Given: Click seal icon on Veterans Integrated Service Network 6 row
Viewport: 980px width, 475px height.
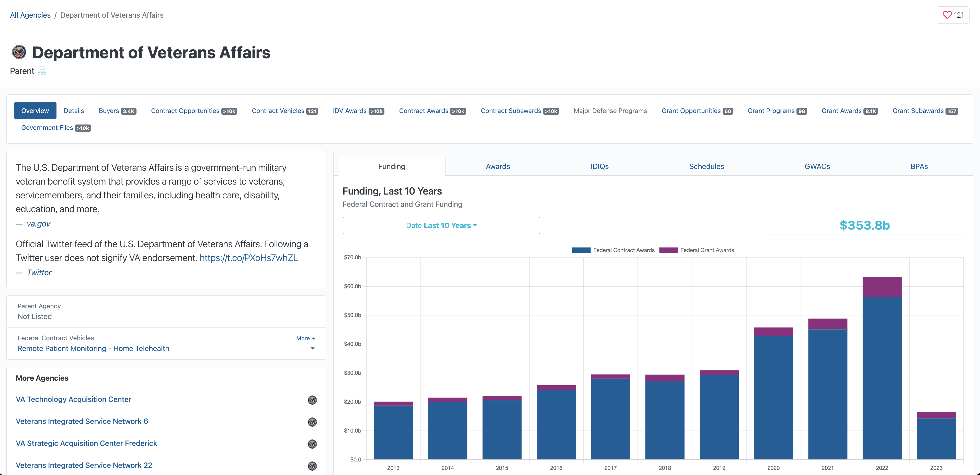Looking at the screenshot, I should point(312,422).
